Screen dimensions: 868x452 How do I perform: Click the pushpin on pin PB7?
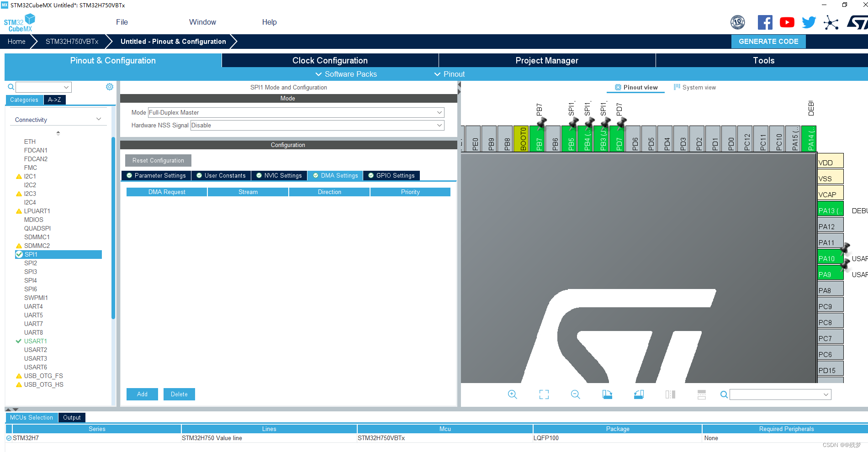[542, 122]
